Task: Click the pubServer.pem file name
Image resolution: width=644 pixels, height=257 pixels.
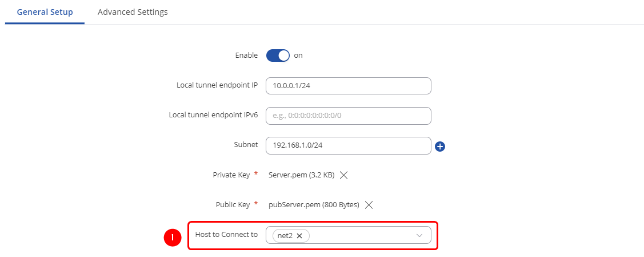Action: click(x=314, y=205)
